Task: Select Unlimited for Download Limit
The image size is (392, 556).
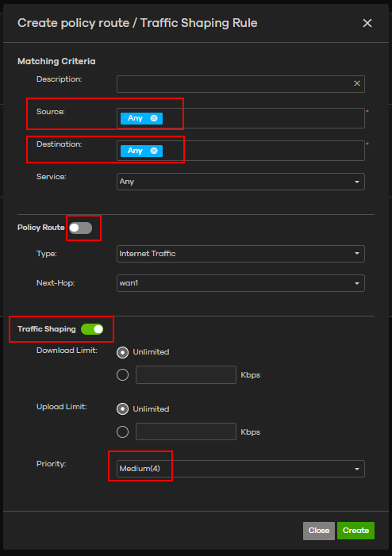Action: 123,352
